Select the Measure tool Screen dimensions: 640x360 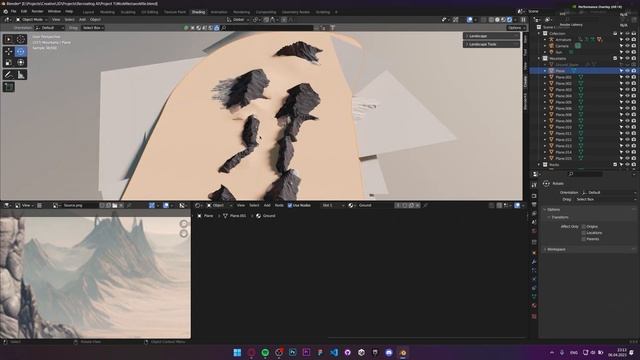(x=20, y=74)
